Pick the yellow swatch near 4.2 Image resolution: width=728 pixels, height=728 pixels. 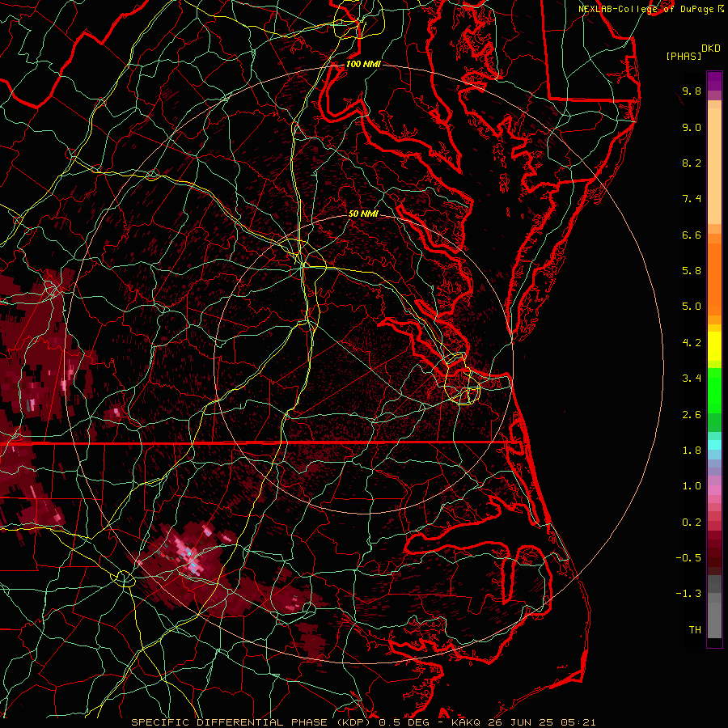[x=714, y=346]
